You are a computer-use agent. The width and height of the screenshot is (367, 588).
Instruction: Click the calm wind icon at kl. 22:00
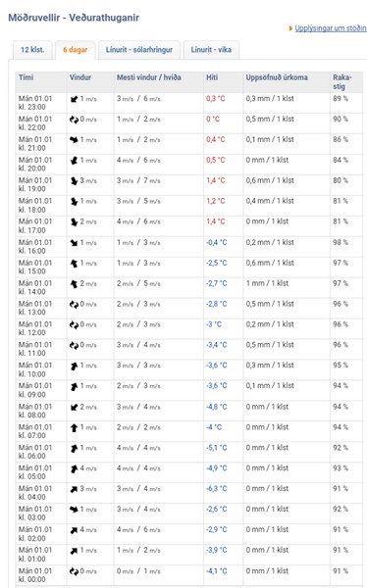tap(74, 120)
